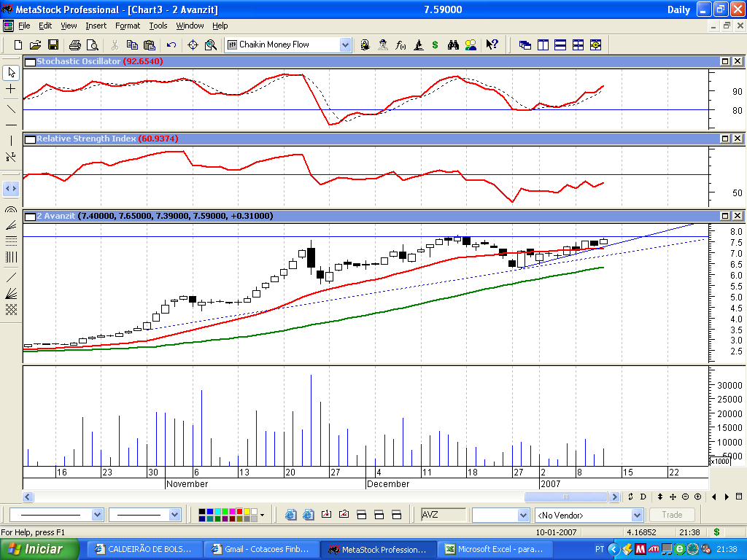This screenshot has width=747, height=560.
Task: Click the Iniciar start button
Action: pyautogui.click(x=35, y=549)
